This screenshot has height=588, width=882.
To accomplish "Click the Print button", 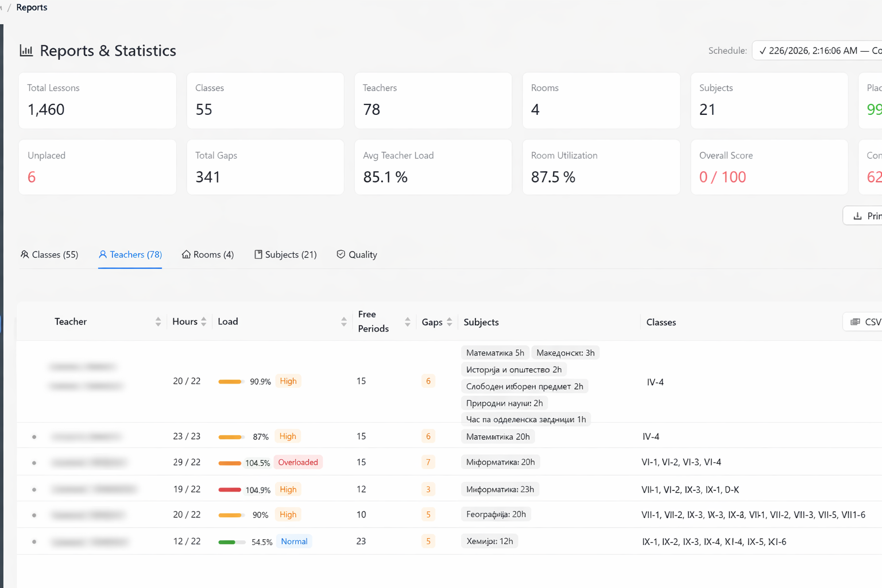I will point(862,216).
